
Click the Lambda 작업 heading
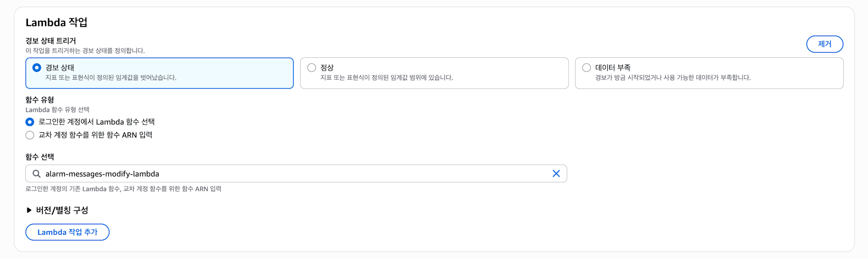(x=56, y=22)
